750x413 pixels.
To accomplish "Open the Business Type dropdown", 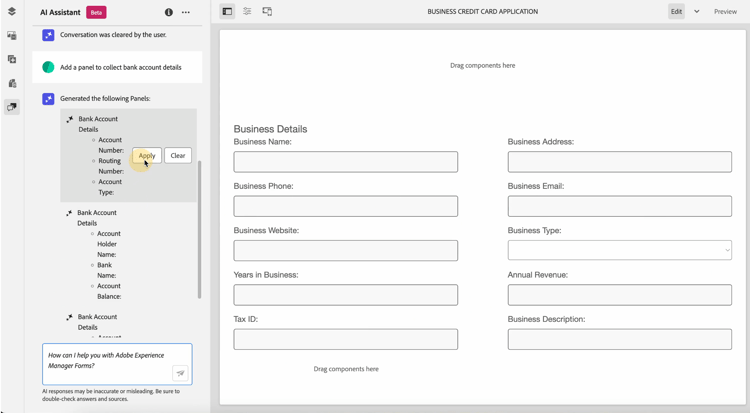I will pos(619,250).
